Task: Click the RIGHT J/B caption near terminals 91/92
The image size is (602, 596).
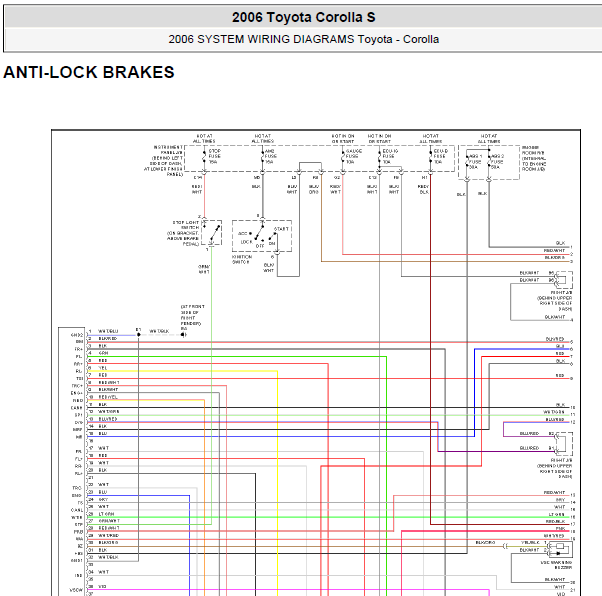Action: point(555,468)
